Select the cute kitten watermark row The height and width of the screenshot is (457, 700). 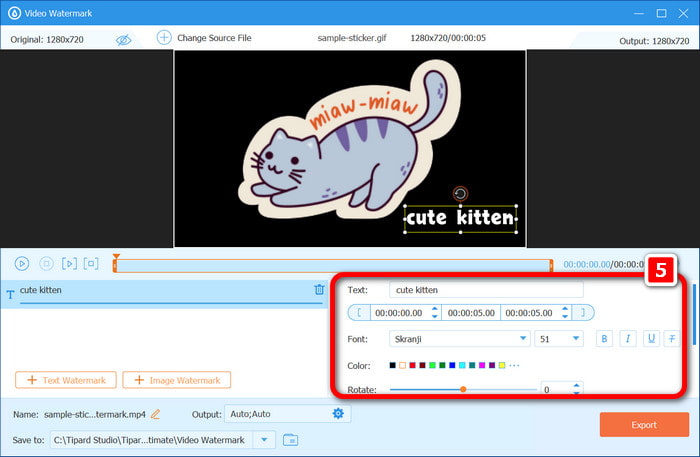(x=164, y=294)
